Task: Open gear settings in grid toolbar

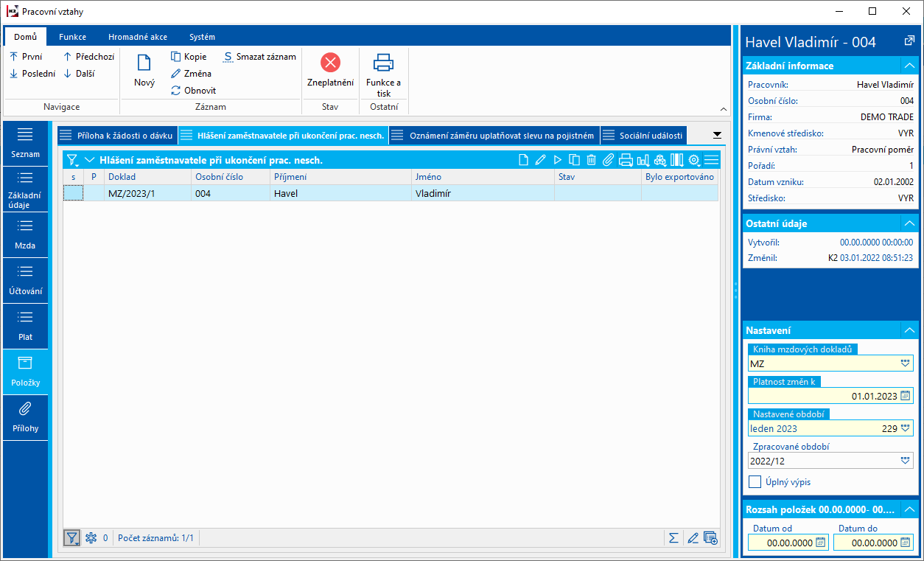Action: (x=694, y=160)
